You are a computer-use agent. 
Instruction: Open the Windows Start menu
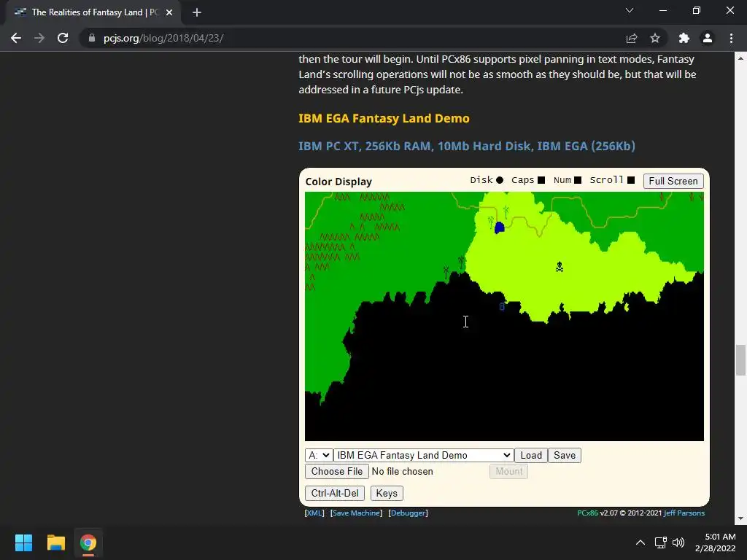tap(23, 542)
